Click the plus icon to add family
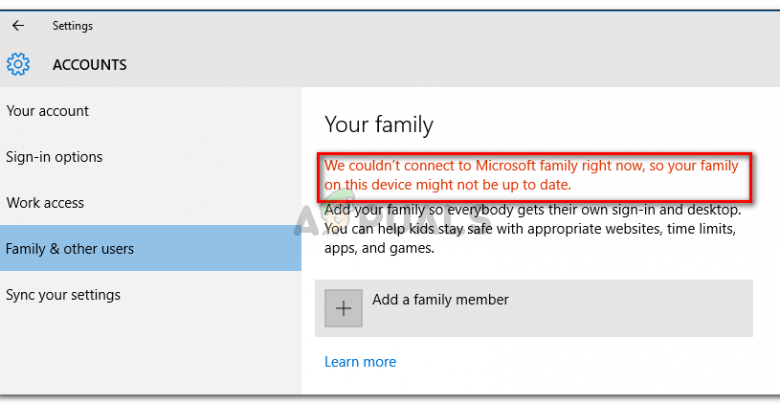The height and width of the screenshot is (405, 780). (x=343, y=308)
